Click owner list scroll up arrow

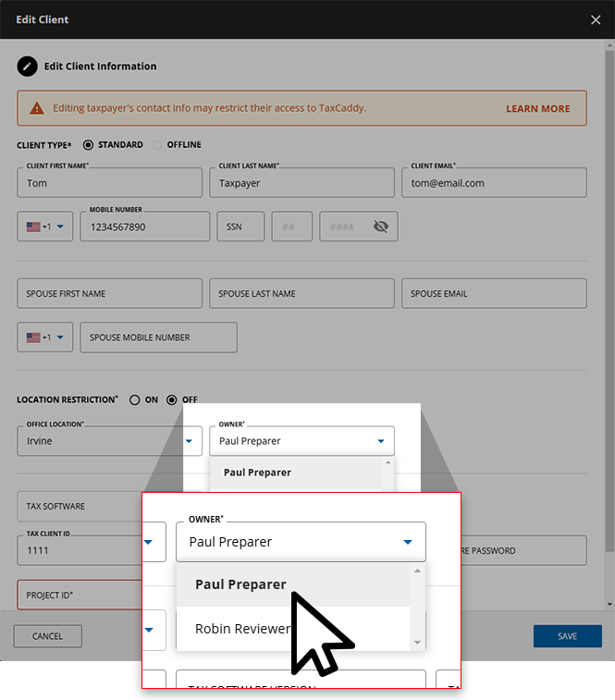click(417, 571)
